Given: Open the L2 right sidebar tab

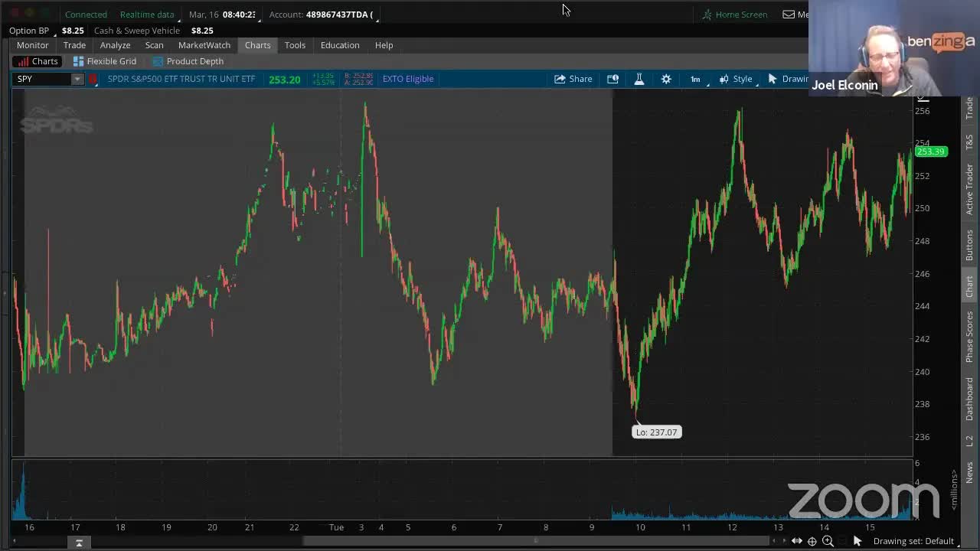Looking at the screenshot, I should click(x=969, y=442).
